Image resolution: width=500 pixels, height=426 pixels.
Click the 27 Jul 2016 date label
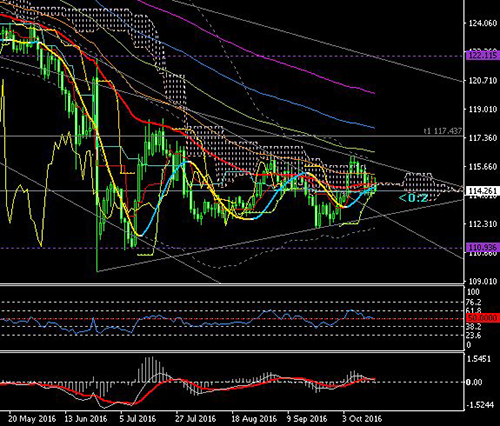pos(196,419)
